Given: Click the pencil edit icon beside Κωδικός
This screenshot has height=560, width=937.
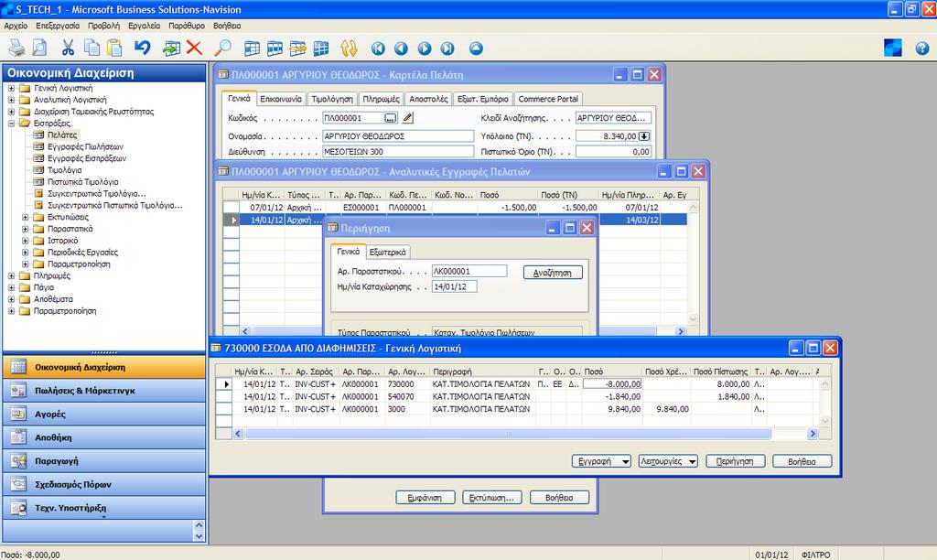Looking at the screenshot, I should click(408, 118).
